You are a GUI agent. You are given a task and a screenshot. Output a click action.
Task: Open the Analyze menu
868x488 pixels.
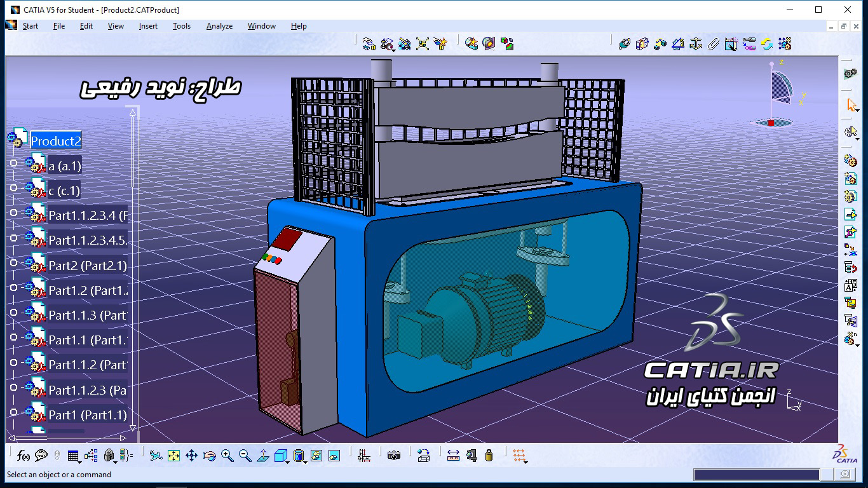(219, 26)
